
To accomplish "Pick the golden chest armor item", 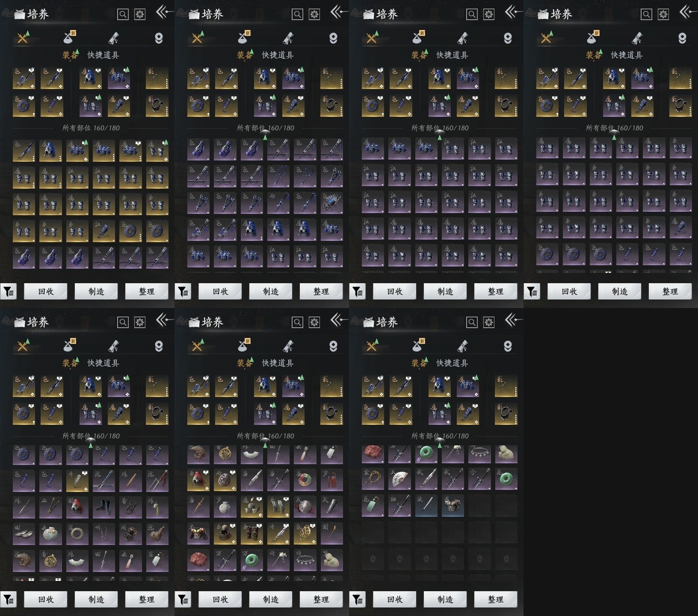I will point(198,533).
